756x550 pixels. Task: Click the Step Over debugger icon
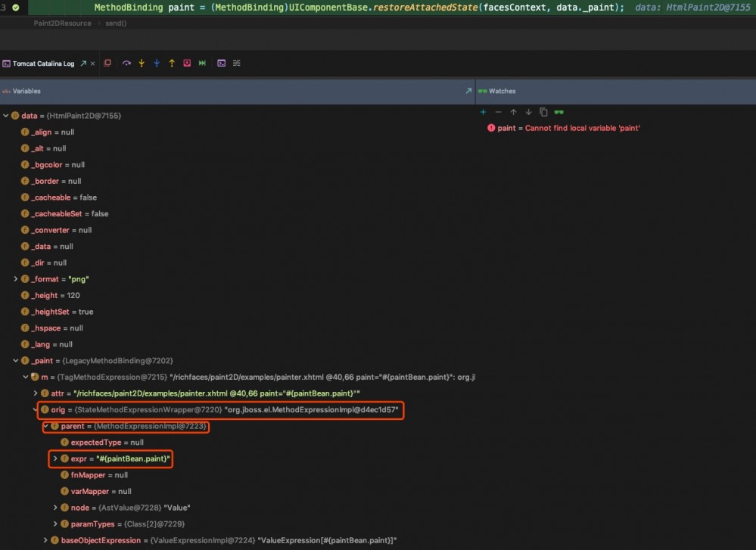[x=126, y=63]
